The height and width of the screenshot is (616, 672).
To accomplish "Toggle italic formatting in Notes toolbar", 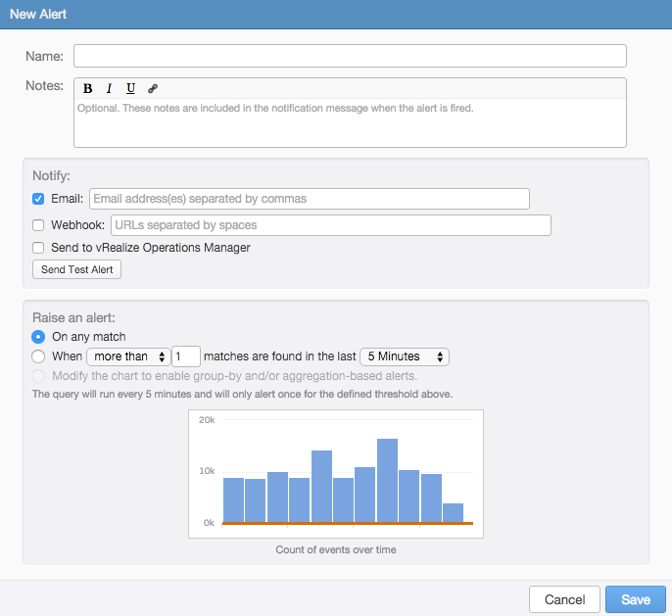I will [110, 88].
